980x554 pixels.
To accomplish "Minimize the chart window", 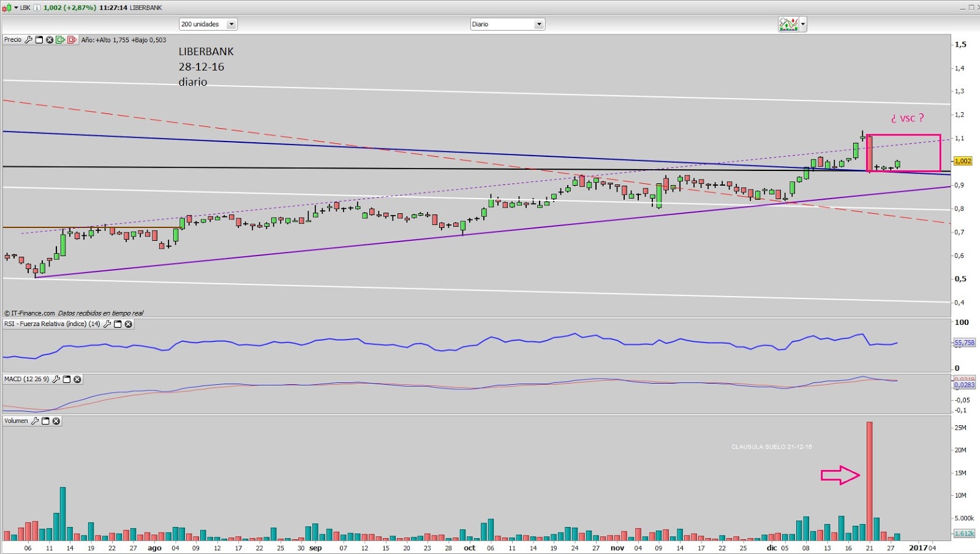I will pos(962,8).
